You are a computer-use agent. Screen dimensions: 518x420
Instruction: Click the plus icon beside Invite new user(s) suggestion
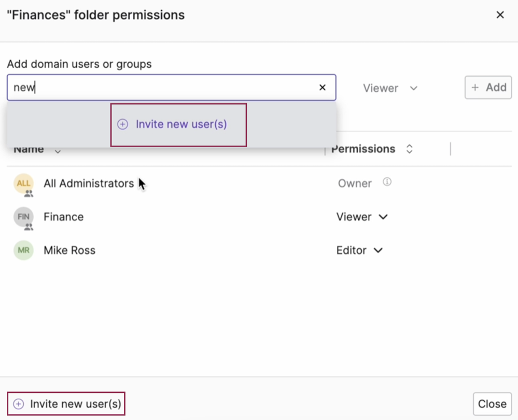pyautogui.click(x=122, y=124)
